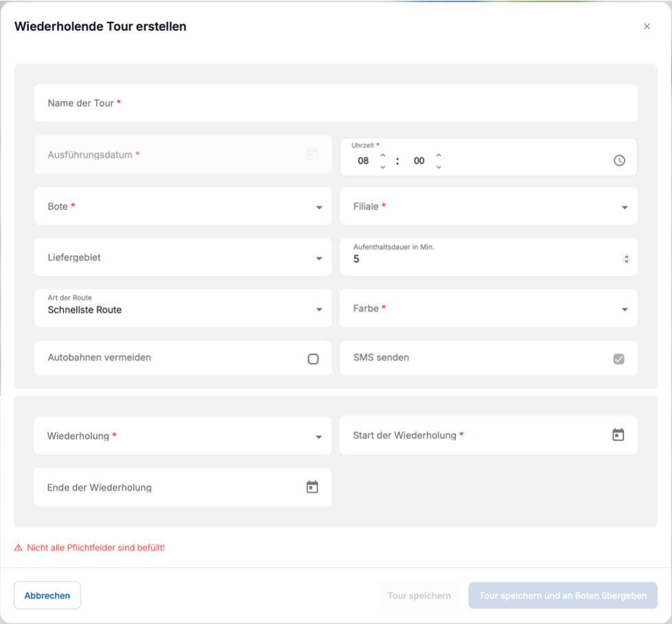Enable the Autobahnen vermeiden checkbox
Screen dimensions: 672x624
point(313,359)
